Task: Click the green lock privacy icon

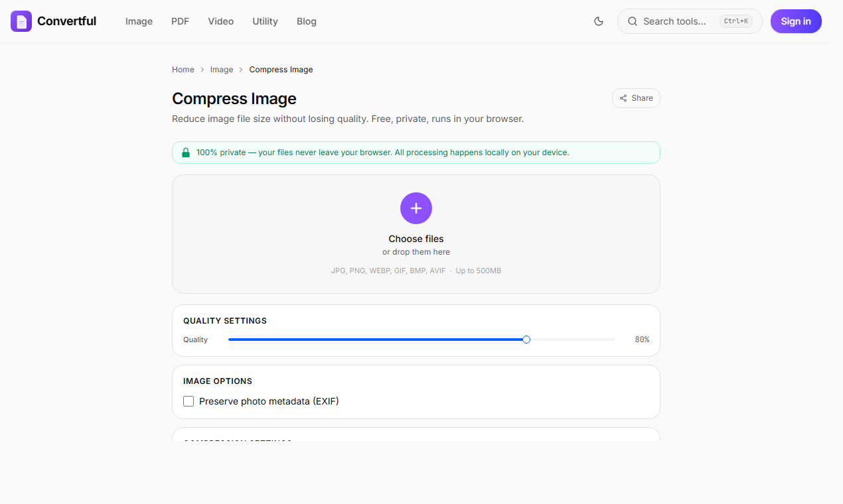Action: 186,153
